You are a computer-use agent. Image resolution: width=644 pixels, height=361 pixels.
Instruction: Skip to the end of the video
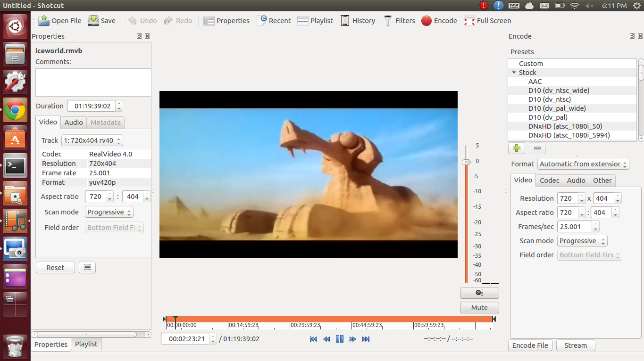pos(366,339)
